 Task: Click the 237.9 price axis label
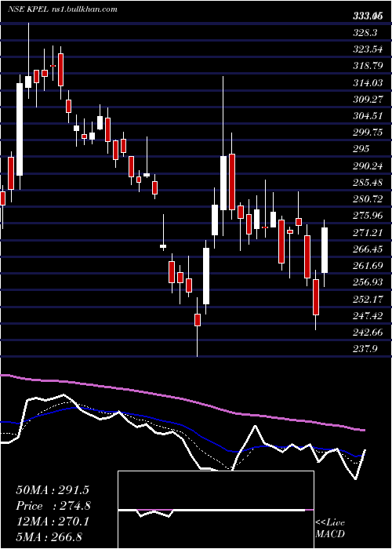click(365, 349)
